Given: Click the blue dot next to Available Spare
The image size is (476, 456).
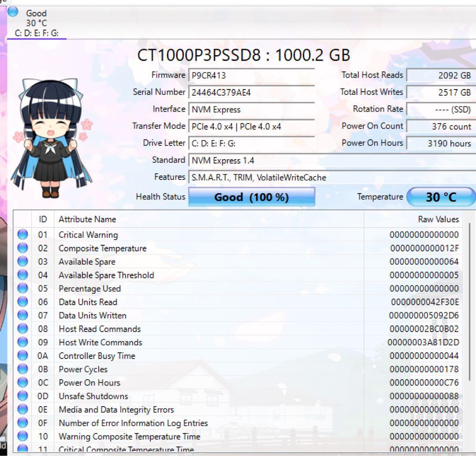Looking at the screenshot, I should pos(22,261).
